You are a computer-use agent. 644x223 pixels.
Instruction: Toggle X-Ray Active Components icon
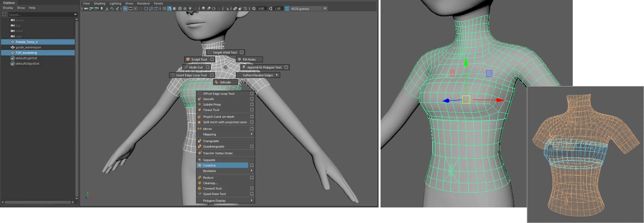point(240,8)
